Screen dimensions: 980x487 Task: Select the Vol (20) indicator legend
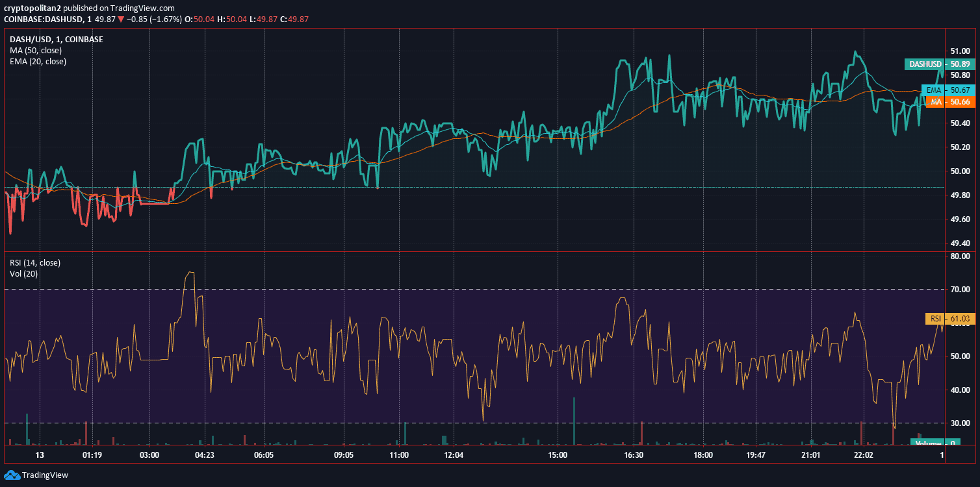point(23,273)
